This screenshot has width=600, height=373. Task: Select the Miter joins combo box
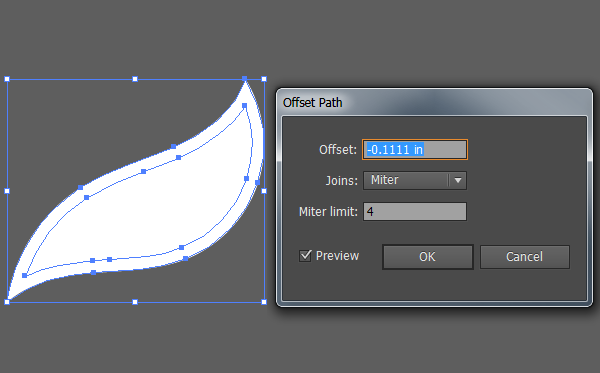(415, 180)
